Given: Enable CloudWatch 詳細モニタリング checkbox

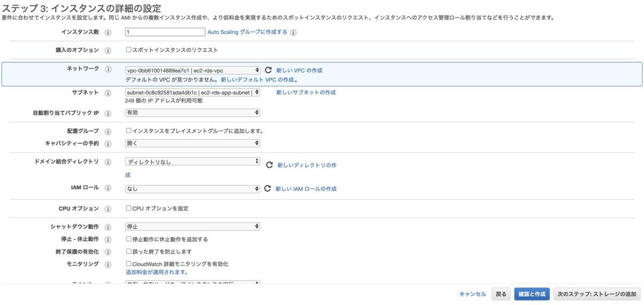Looking at the screenshot, I should point(128,264).
